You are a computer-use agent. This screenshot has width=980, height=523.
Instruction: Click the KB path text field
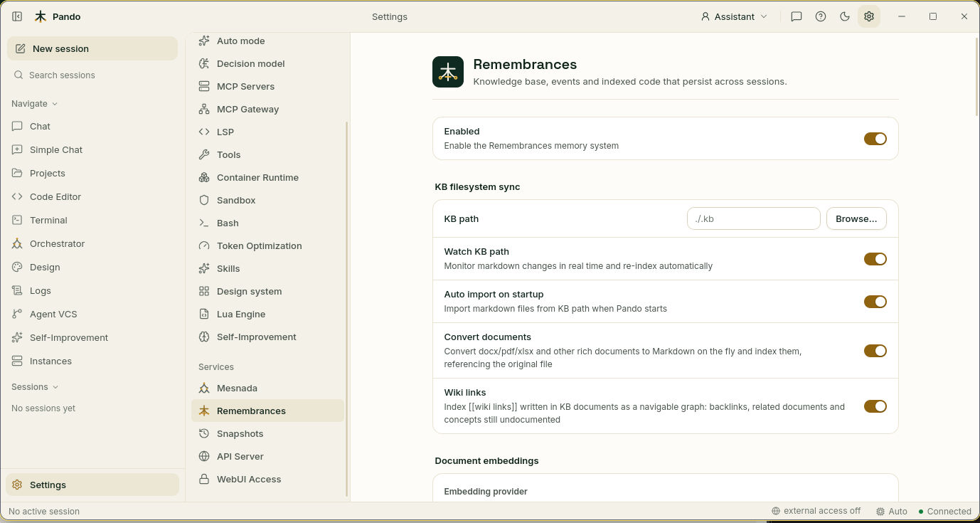pyautogui.click(x=754, y=218)
